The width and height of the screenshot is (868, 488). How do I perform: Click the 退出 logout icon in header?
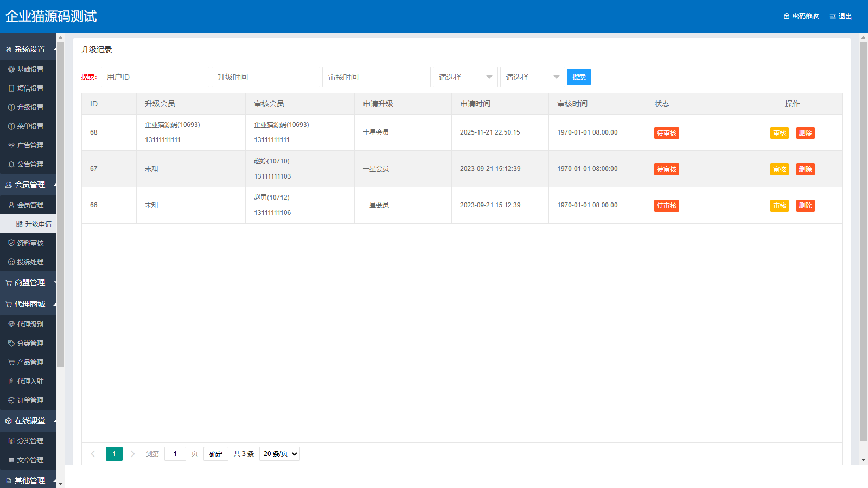(832, 16)
